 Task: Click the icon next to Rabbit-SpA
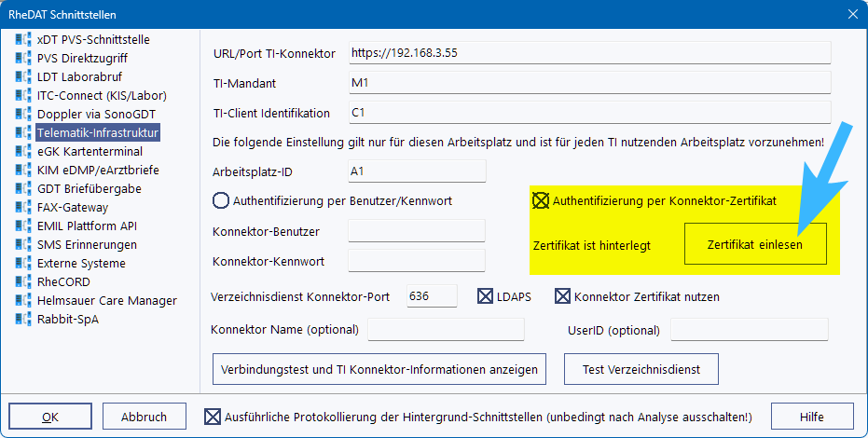click(23, 320)
